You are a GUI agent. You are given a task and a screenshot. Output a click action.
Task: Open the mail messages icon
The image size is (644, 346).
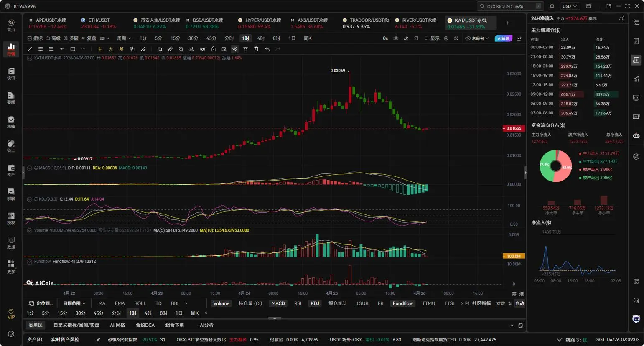coord(588,6)
